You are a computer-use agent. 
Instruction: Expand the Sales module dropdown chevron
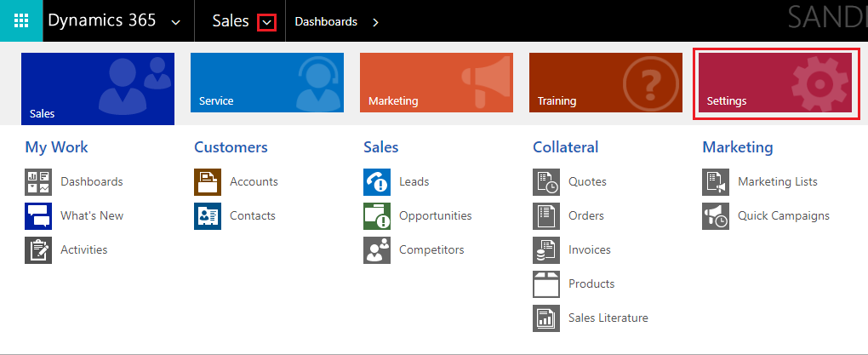[x=267, y=22]
